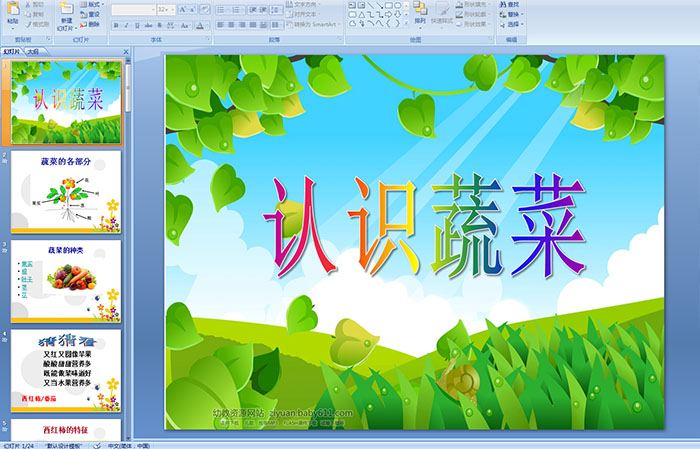Align text right
700x449 pixels.
242,25
